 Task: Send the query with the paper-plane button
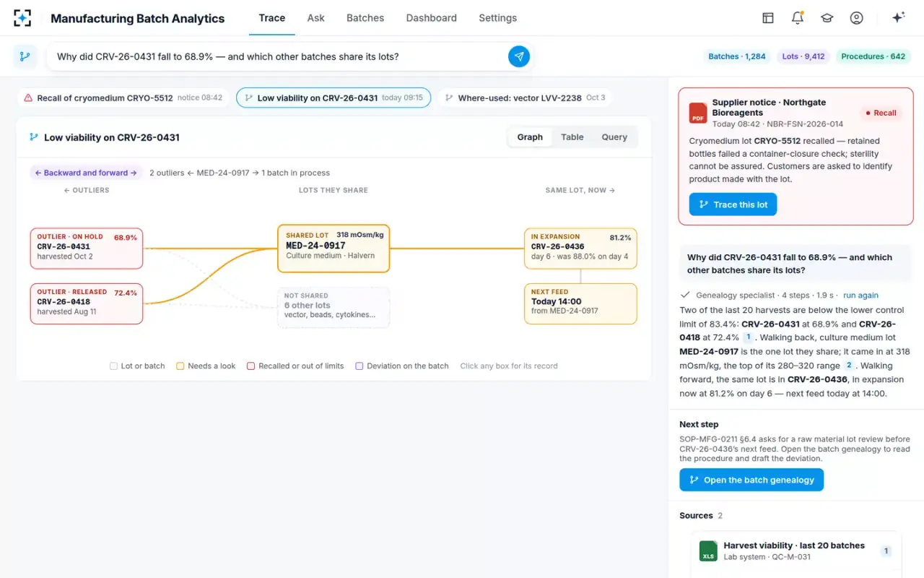[519, 56]
